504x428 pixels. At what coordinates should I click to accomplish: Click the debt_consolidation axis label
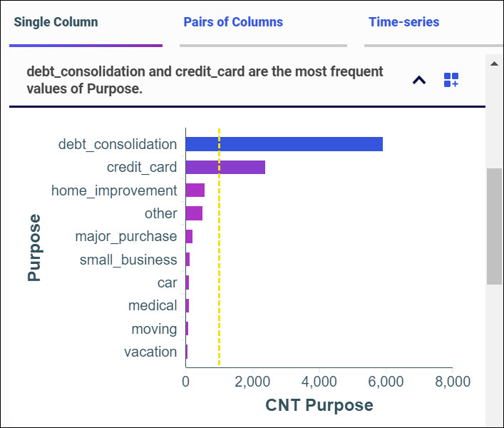118,144
